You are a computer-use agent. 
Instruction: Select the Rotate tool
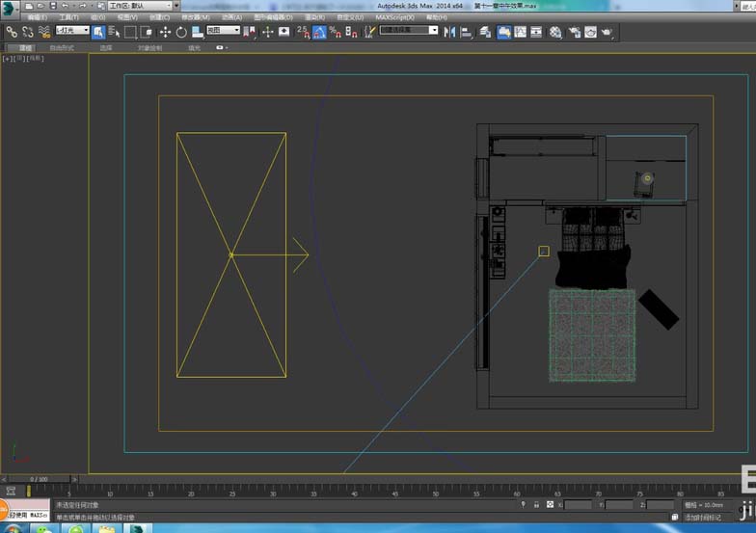click(x=180, y=32)
